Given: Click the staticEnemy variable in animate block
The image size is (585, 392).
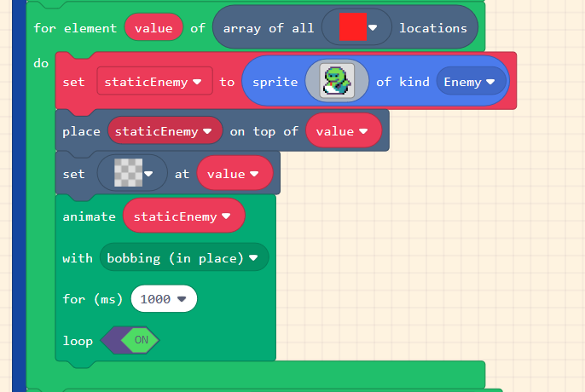Looking at the screenshot, I should click(x=183, y=216).
